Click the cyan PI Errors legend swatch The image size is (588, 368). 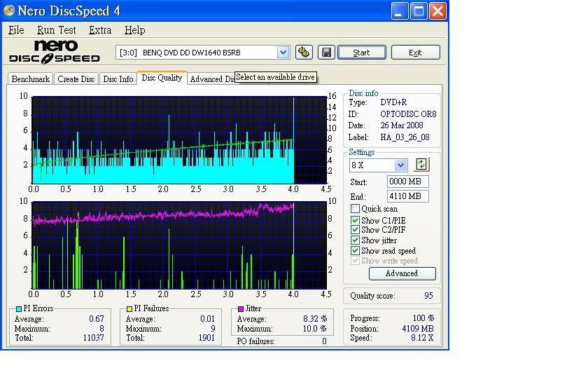pos(19,309)
